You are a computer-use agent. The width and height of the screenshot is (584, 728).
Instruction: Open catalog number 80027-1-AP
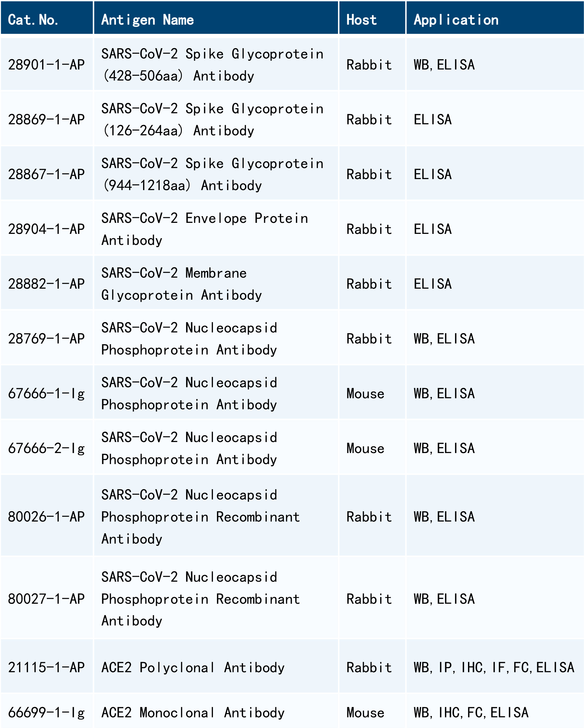46,599
